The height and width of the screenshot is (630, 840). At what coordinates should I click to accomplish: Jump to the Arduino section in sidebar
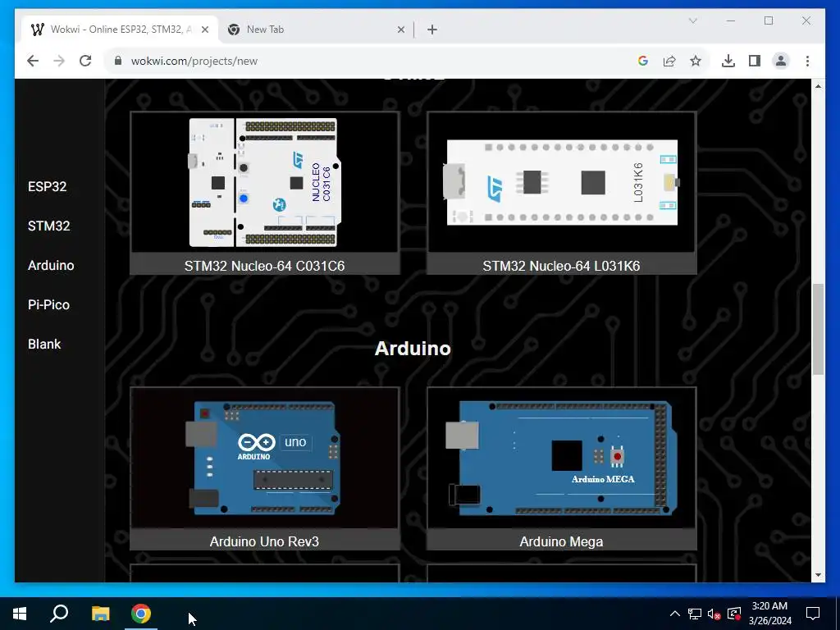coord(51,265)
